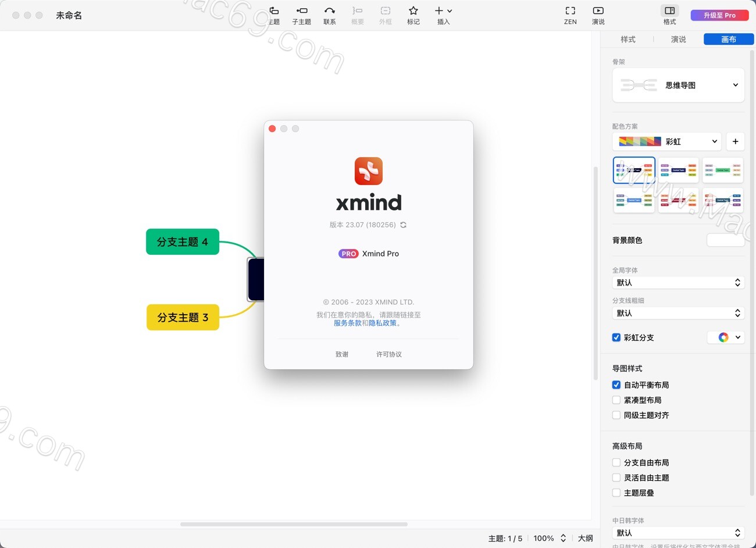Enable 紧凑型布局 checkbox
Image resolution: width=756 pixels, height=548 pixels.
click(x=616, y=400)
